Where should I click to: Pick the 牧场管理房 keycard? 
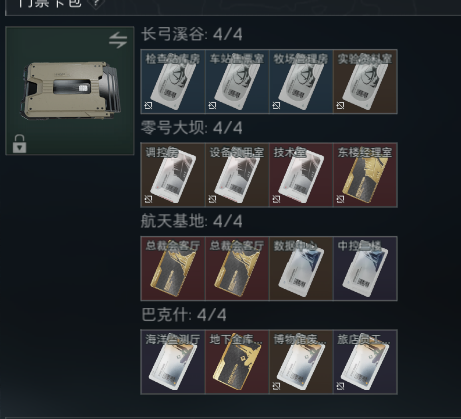tap(301, 82)
